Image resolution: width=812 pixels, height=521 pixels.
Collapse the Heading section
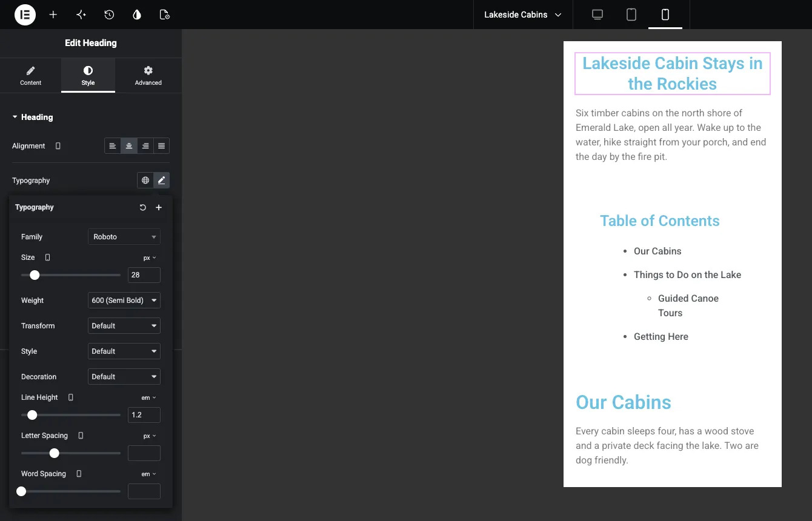[33, 117]
